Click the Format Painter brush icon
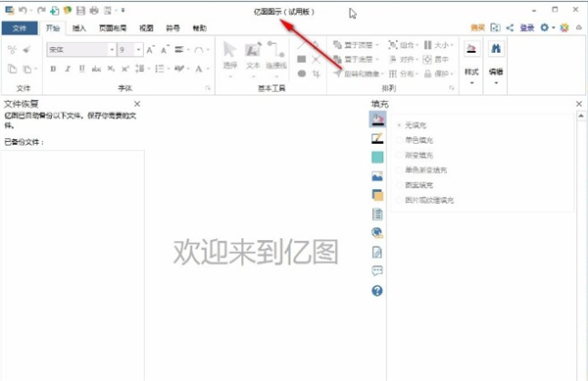Viewport: 588px width, 381px height. (26, 49)
